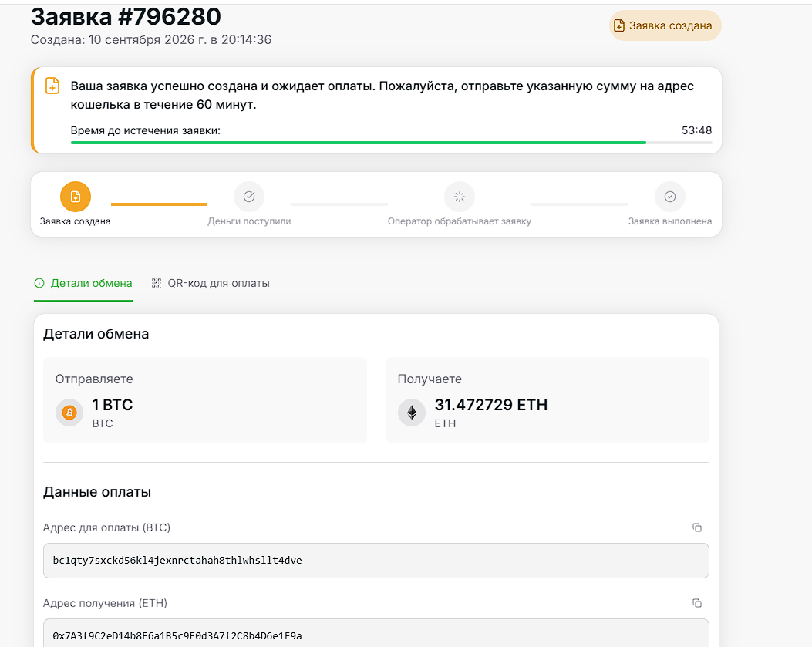
Task: Click the '31.472729 ETH' amount
Action: pyautogui.click(x=491, y=405)
